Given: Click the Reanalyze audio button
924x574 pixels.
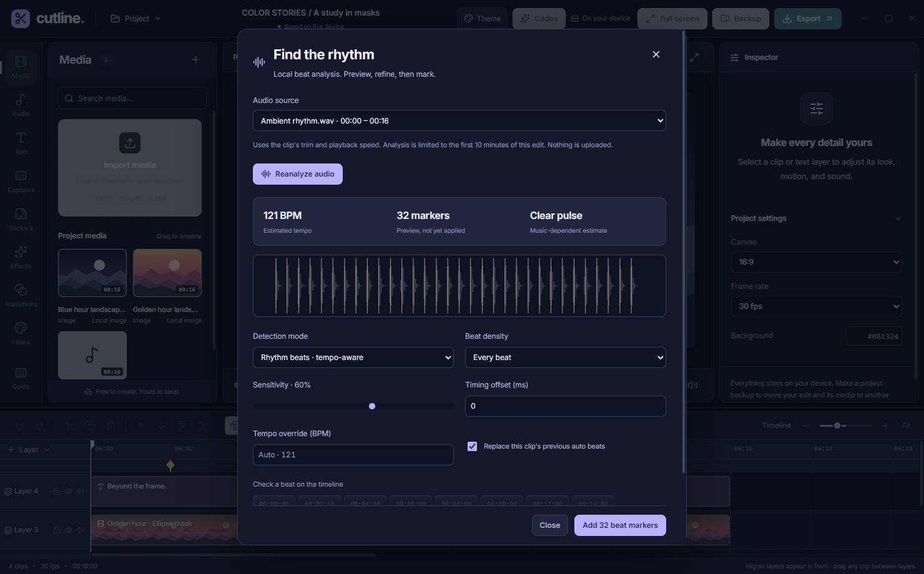Looking at the screenshot, I should coord(298,174).
